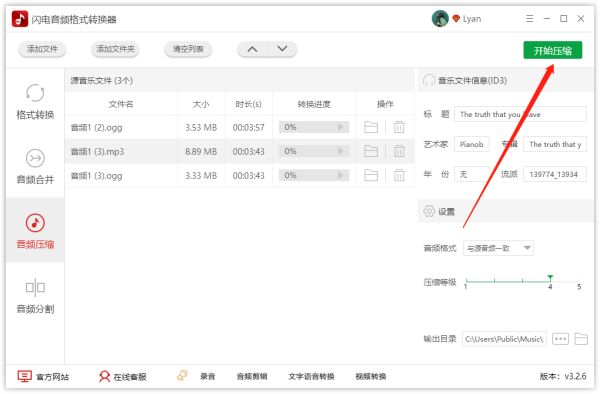
Task: Open folder icon for 音频1 (3).mp3
Action: (371, 151)
